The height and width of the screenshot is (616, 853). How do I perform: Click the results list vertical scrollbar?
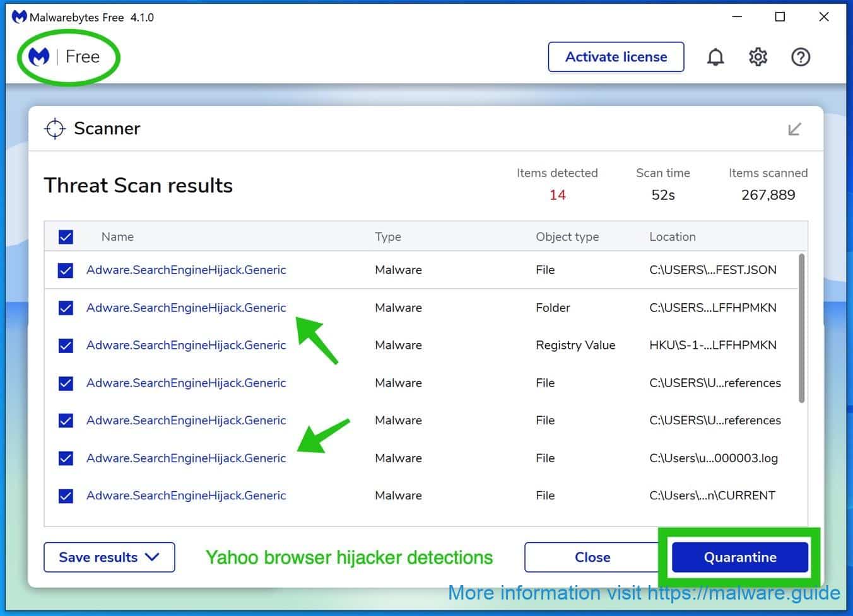point(802,328)
